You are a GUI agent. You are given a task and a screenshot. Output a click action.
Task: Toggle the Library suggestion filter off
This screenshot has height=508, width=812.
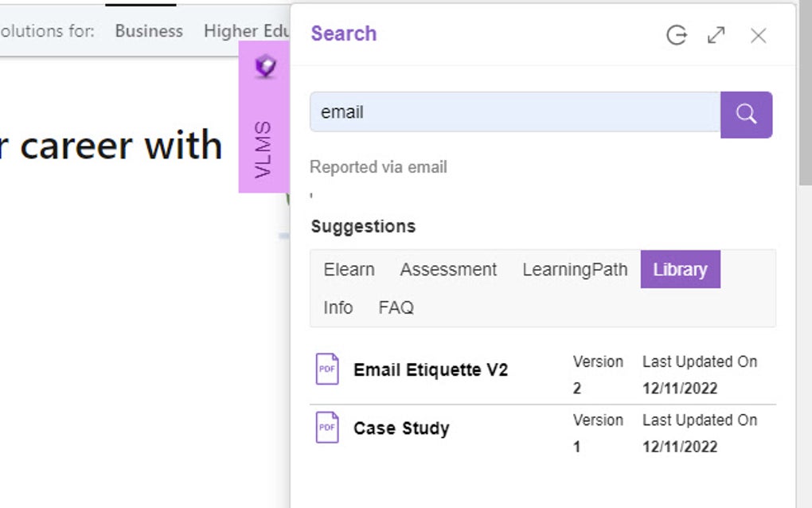pyautogui.click(x=680, y=269)
